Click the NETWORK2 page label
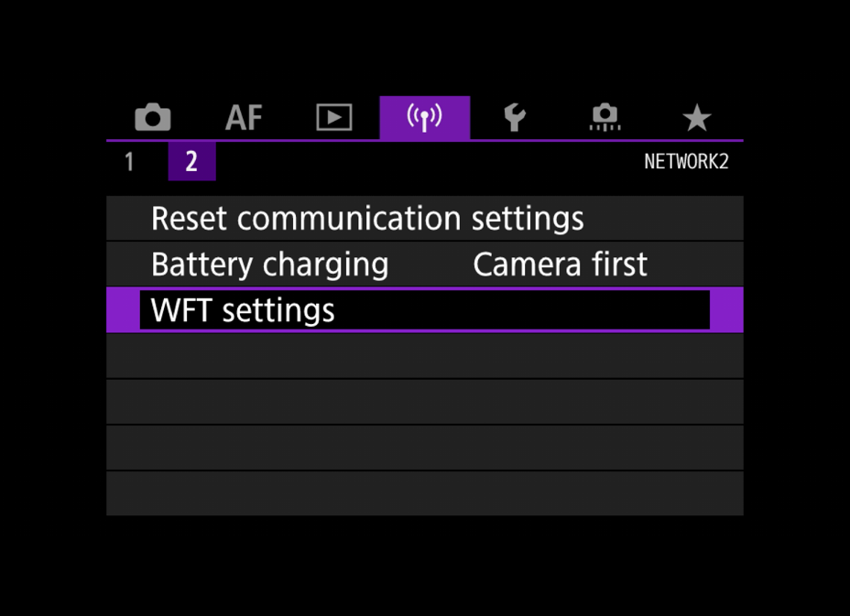Screen dimensions: 850x616 (686, 161)
